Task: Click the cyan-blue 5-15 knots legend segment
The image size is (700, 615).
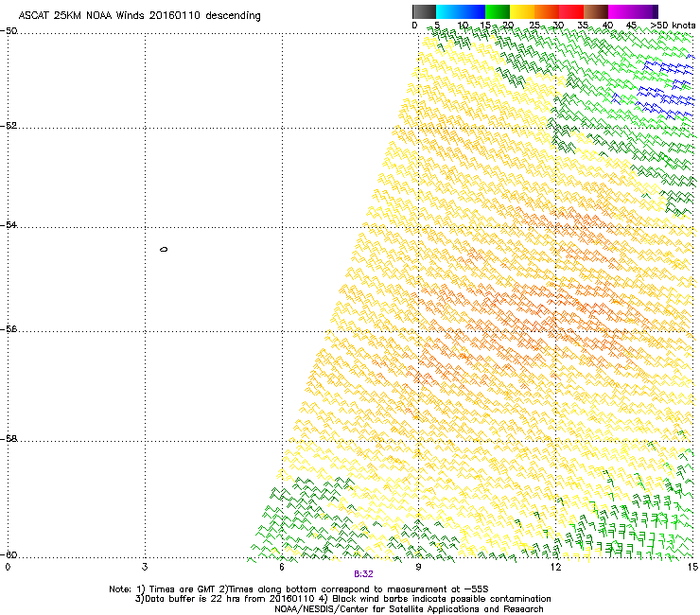Action: pyautogui.click(x=461, y=11)
